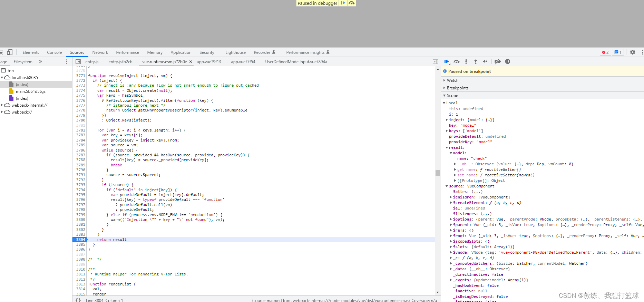Open the app.vue?9f13 file tab
Image resolution: width=644 pixels, height=302 pixels.
tap(209, 62)
